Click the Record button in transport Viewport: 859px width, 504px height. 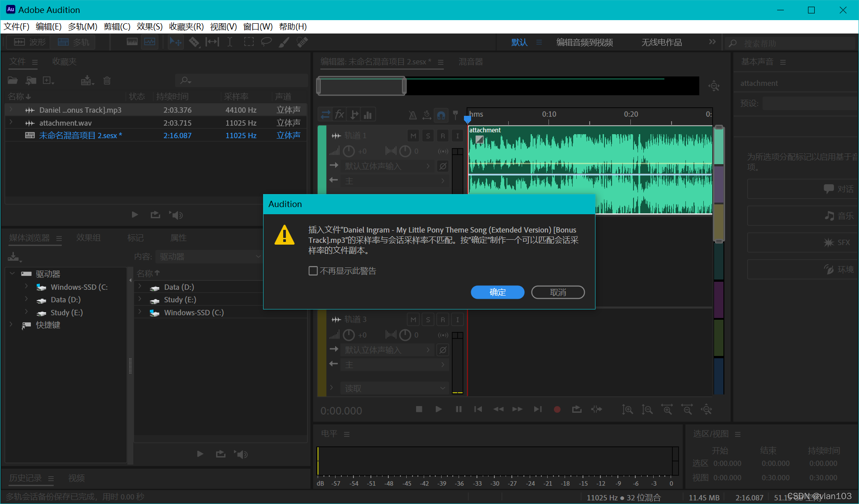click(x=557, y=409)
